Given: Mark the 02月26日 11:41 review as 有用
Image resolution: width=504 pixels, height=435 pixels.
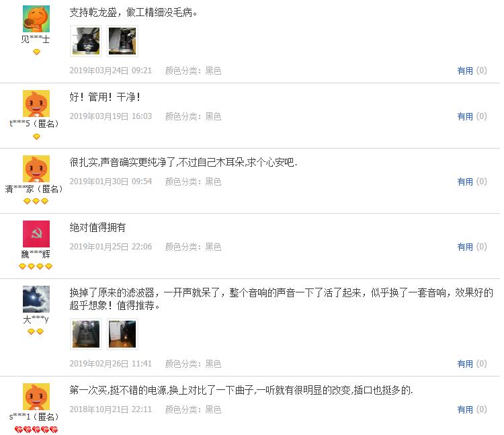Looking at the screenshot, I should coord(472,364).
